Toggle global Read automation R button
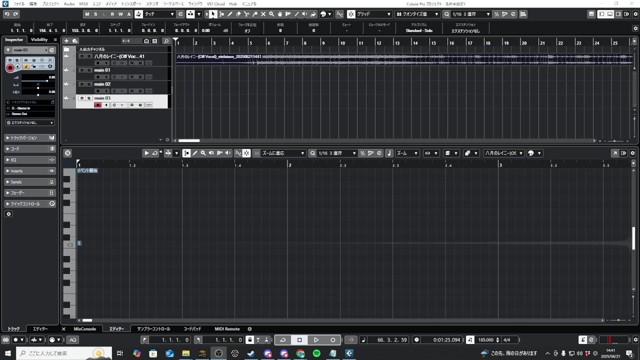This screenshot has width=640, height=360. 112,14
